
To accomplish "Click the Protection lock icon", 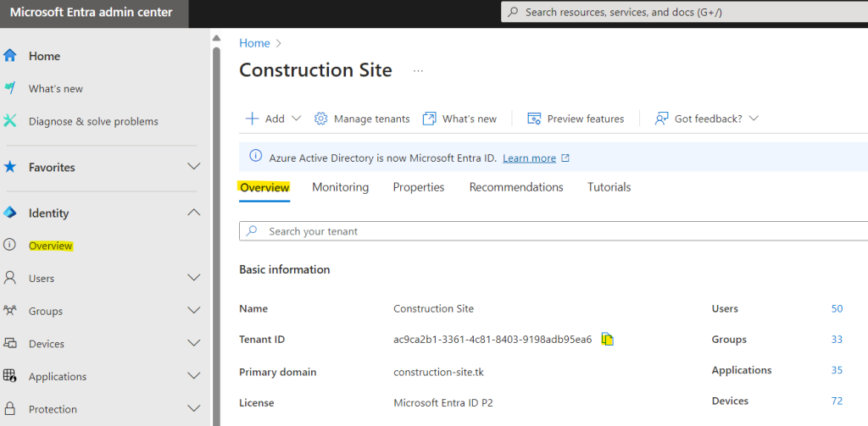I will coord(9,409).
